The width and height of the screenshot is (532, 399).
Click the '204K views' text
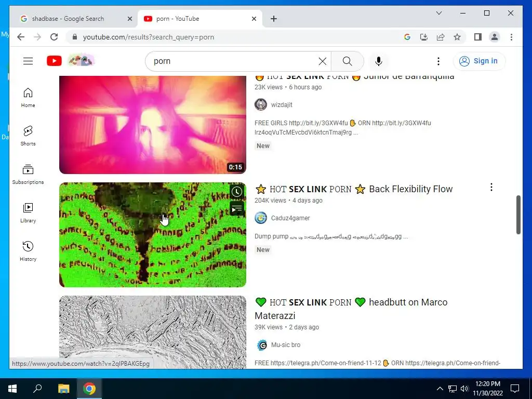[270, 201]
